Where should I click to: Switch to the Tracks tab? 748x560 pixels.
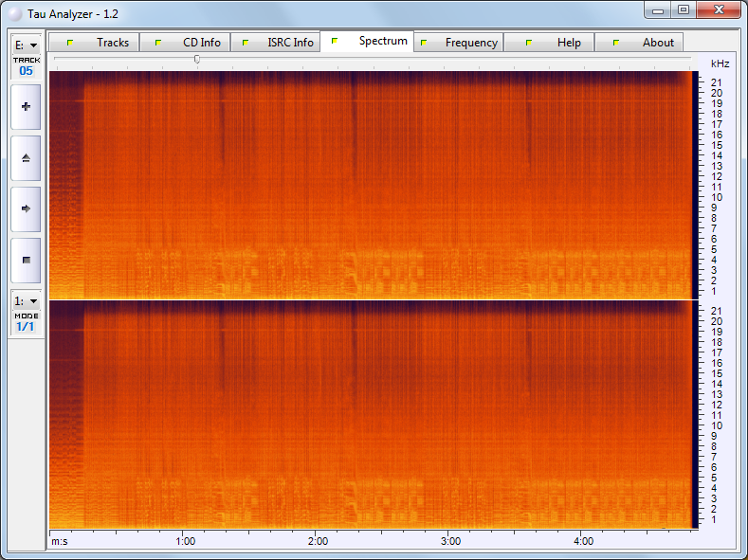pyautogui.click(x=95, y=43)
